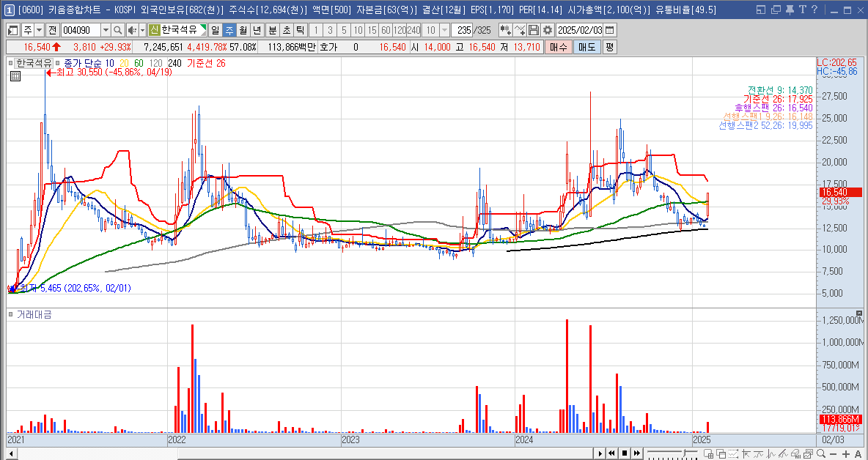Viewport: 868px width, 460px height.
Task: Pin the window with pushpin icon
Action: pyautogui.click(x=790, y=10)
